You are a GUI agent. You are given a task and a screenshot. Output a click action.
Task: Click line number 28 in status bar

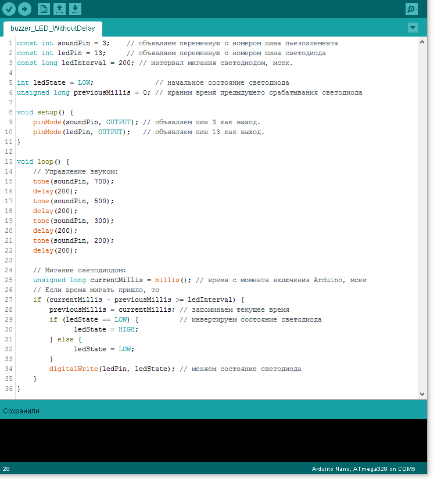tap(6, 469)
